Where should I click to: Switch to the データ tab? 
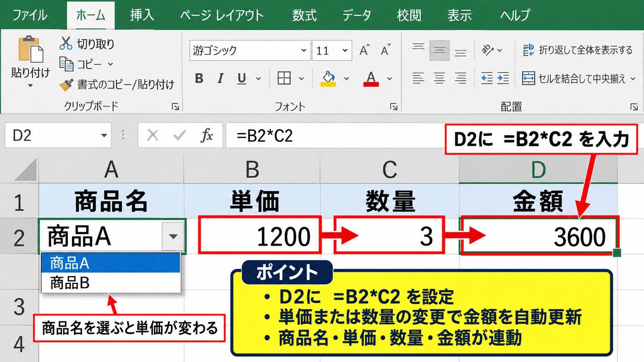point(357,15)
